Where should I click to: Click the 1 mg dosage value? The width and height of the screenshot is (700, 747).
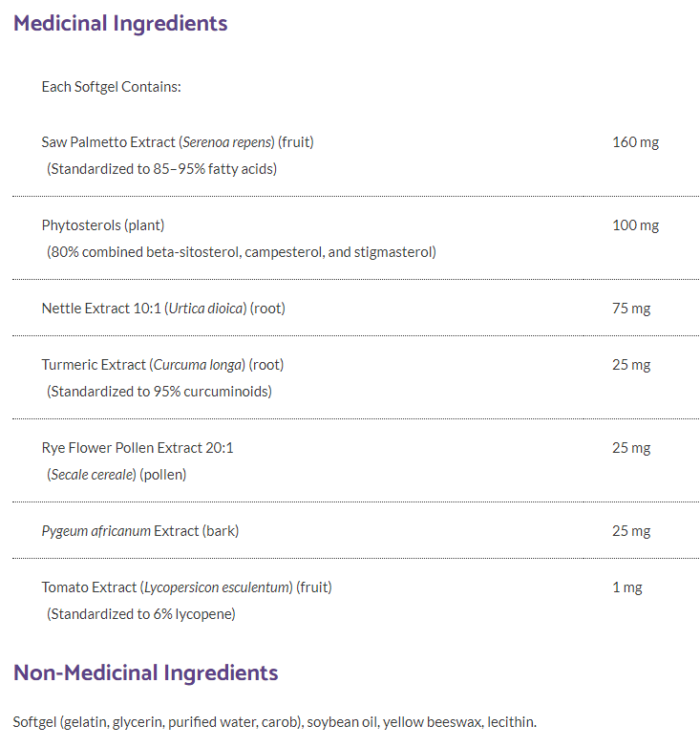(x=627, y=587)
